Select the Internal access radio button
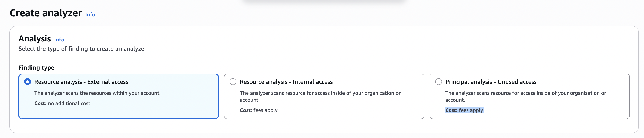644x138 pixels. point(233,82)
